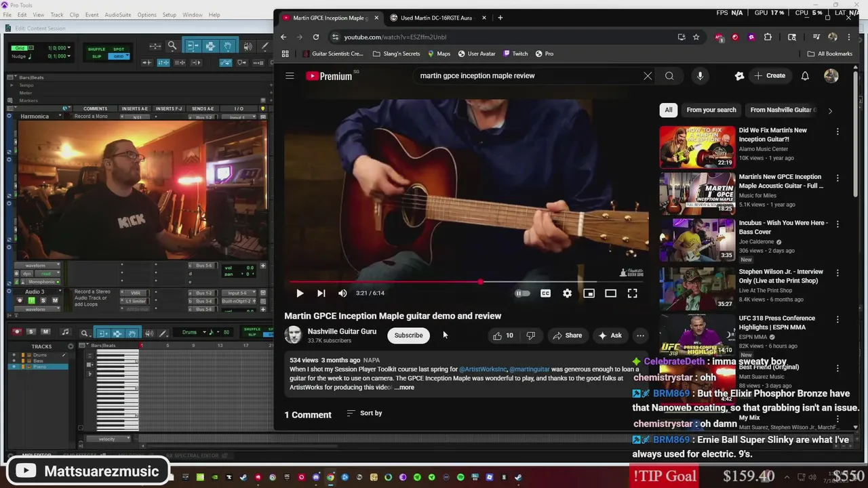Image resolution: width=868 pixels, height=488 pixels.
Task: Open miniplayer from video controls
Action: [589, 293]
